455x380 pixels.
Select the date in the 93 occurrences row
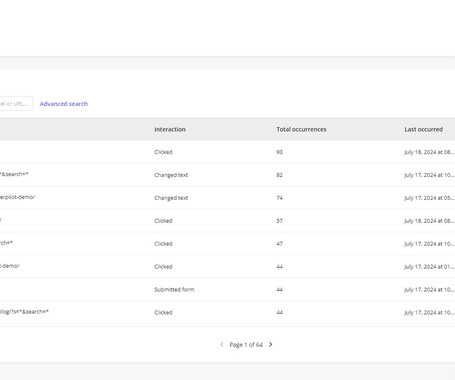tap(429, 152)
